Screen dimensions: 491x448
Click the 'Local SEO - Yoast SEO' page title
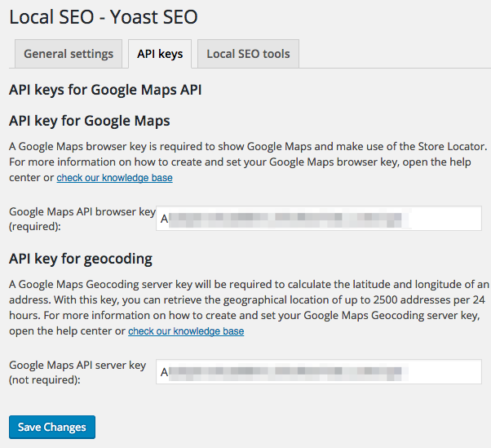(104, 16)
